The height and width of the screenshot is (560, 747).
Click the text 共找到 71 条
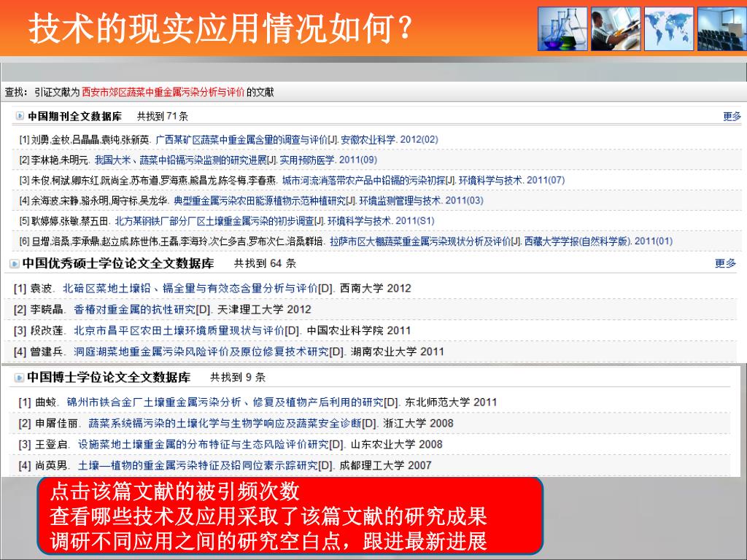163,116
